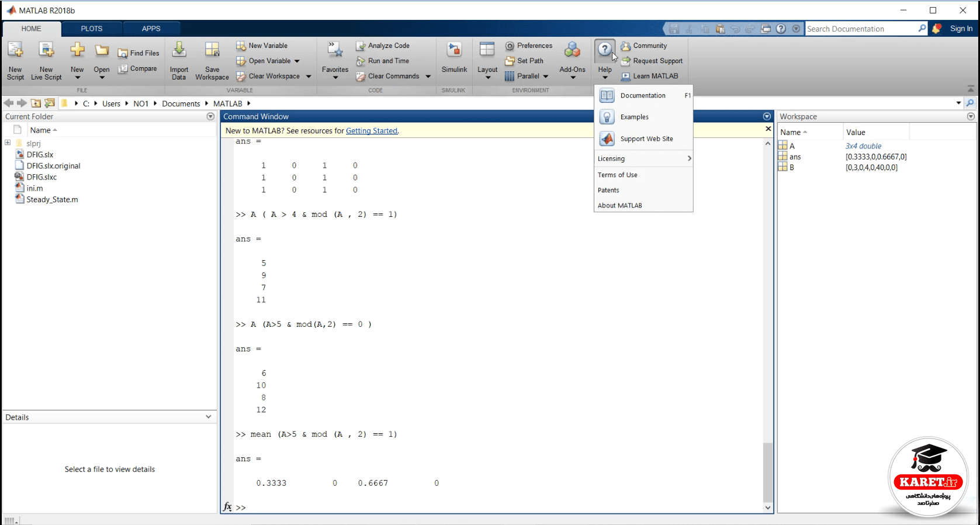
Task: Open the Command Window actions menu
Action: (x=767, y=116)
